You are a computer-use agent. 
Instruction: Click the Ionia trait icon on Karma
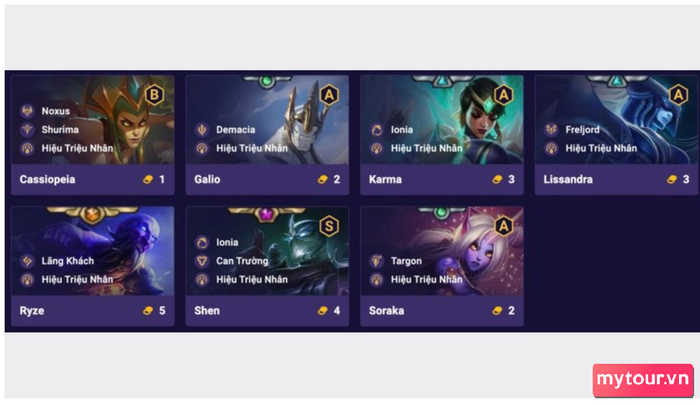(x=376, y=129)
